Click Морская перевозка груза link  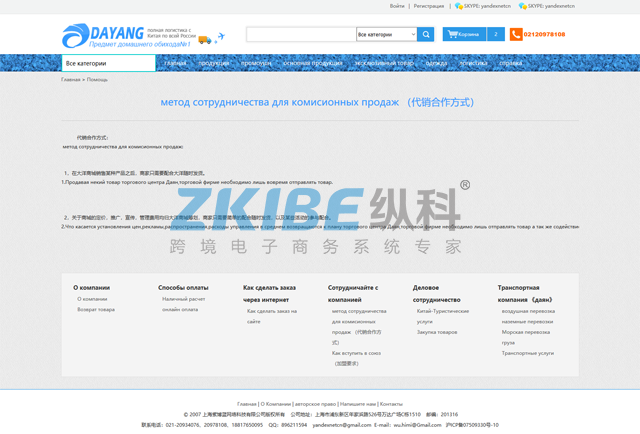pos(526,337)
